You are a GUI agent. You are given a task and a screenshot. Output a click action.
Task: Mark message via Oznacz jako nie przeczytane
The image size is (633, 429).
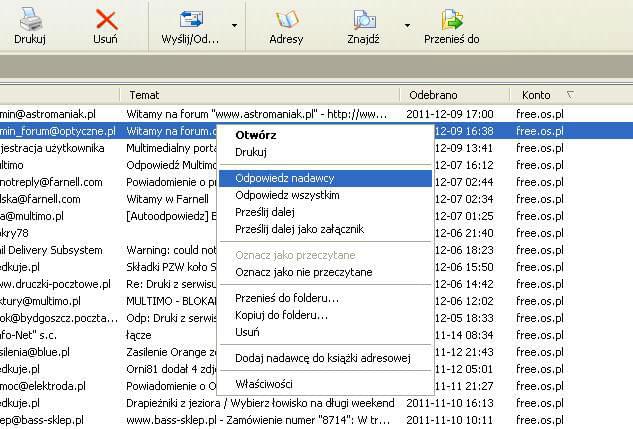point(303,272)
